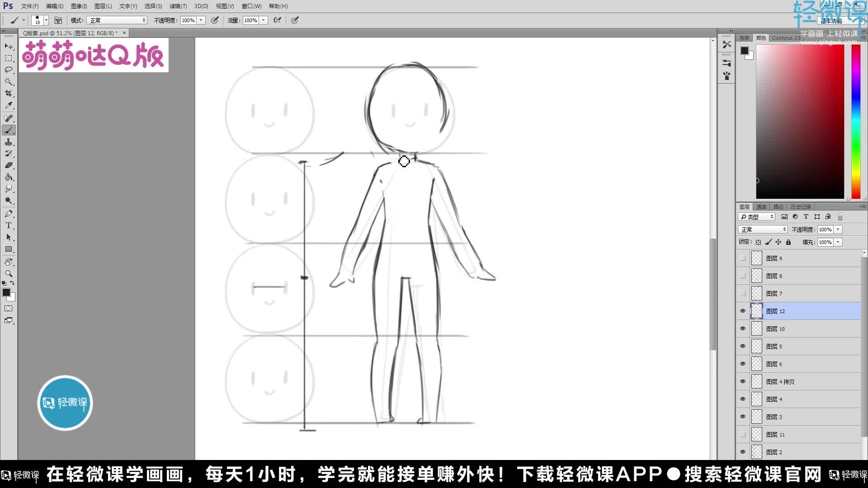The width and height of the screenshot is (868, 488).
Task: Hide the 图层 10 layer
Action: [x=743, y=328]
